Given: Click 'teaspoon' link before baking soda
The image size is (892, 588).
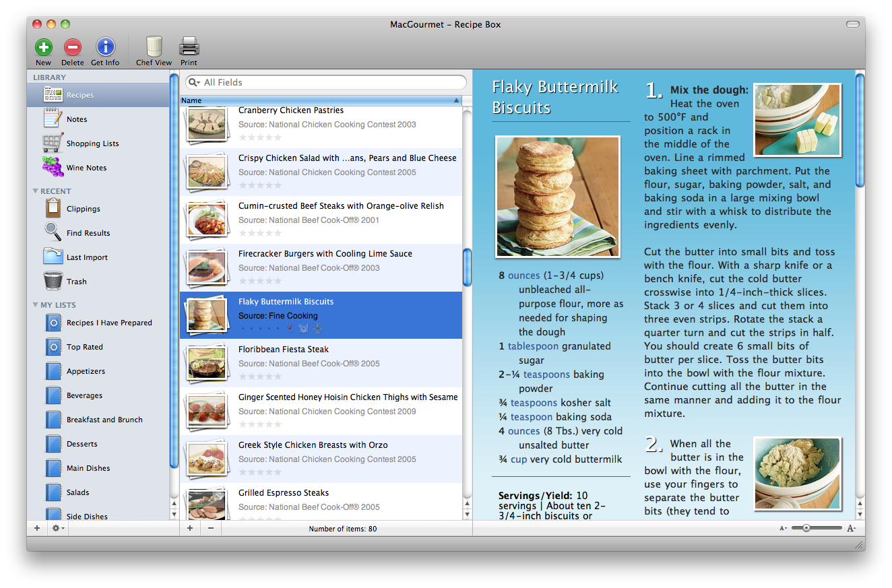Looking at the screenshot, I should (x=532, y=417).
